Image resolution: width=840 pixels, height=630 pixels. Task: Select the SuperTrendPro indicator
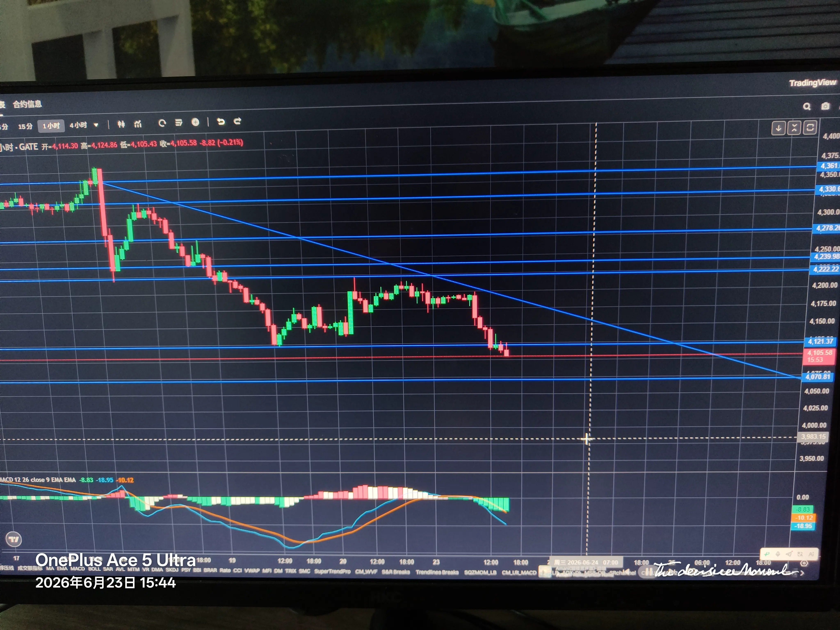332,571
